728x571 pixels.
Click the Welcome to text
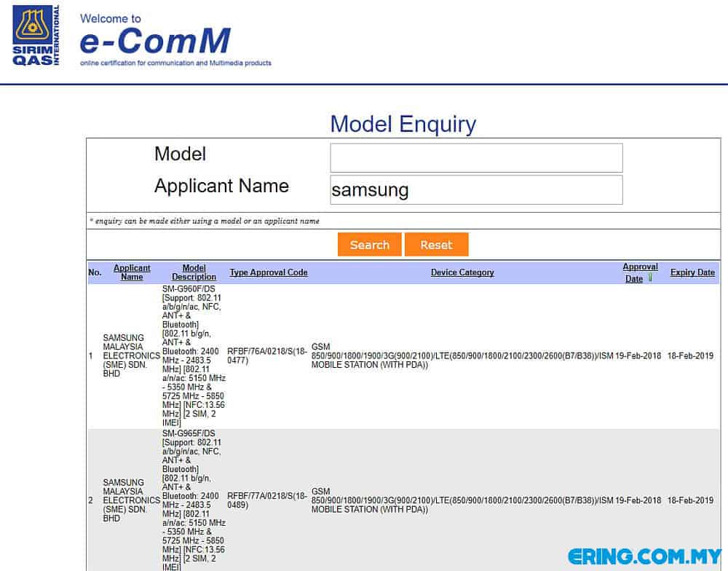[x=111, y=19]
